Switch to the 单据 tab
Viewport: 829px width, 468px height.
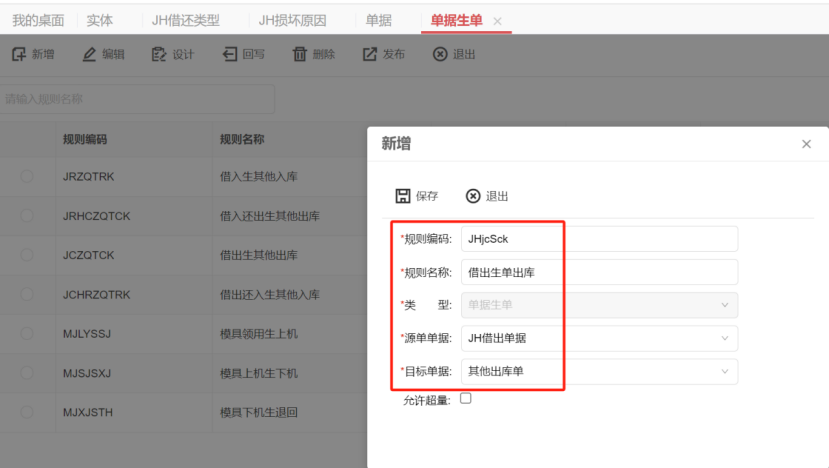(x=379, y=21)
